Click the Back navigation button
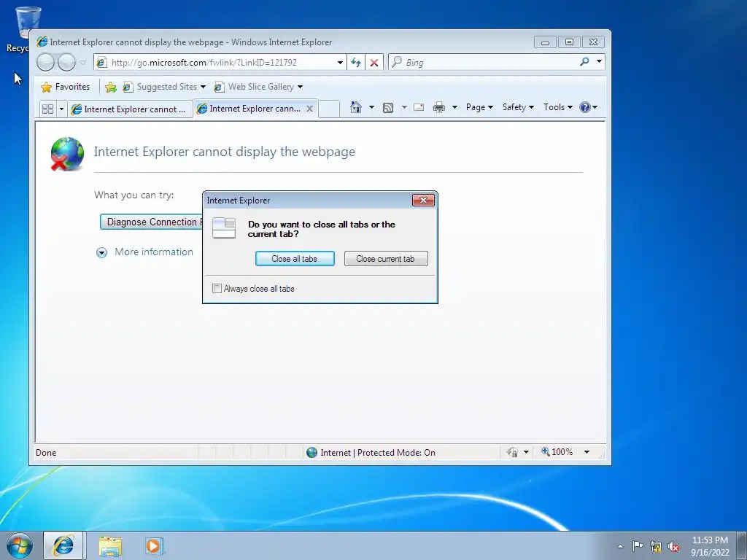 [x=46, y=62]
